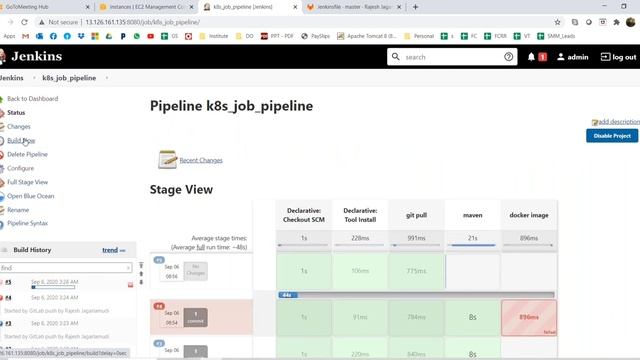This screenshot has width=640, height=360.
Task: Switch to the Jenkinsfile master GitLab tab
Action: (x=353, y=7)
